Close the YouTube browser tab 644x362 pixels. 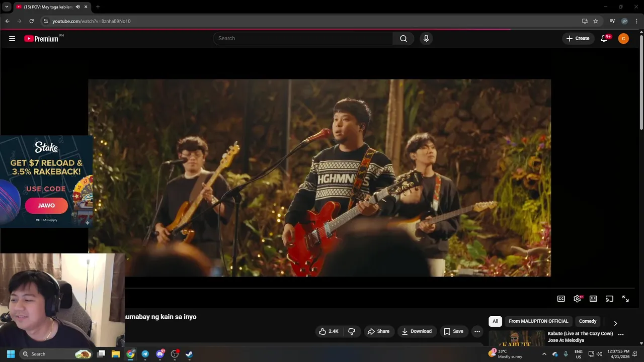pyautogui.click(x=86, y=7)
